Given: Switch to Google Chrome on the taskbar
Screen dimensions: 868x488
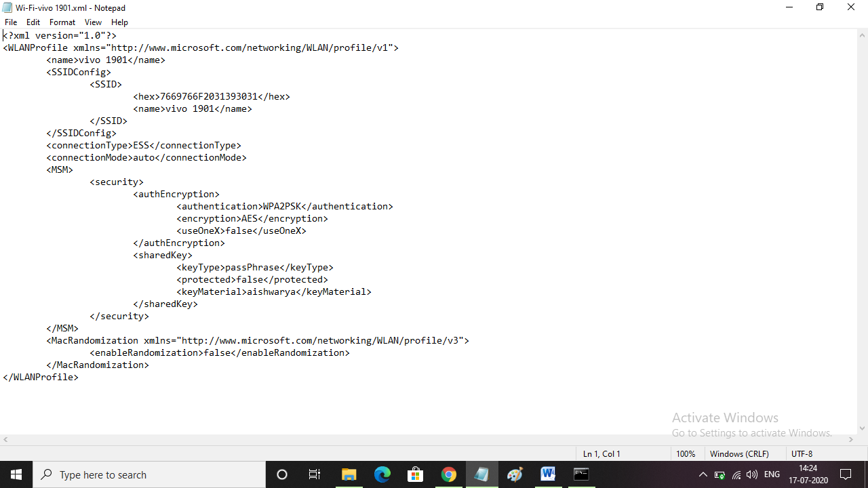Looking at the screenshot, I should coord(448,474).
